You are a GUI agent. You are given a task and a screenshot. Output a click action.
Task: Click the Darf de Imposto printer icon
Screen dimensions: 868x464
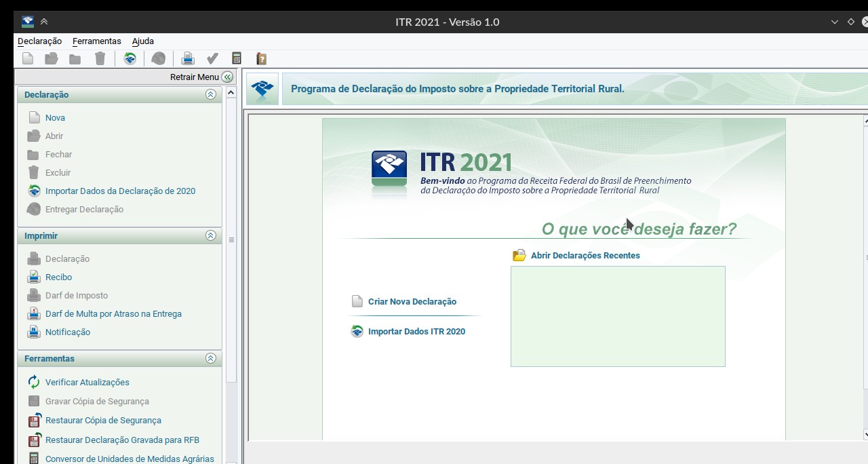click(x=34, y=295)
